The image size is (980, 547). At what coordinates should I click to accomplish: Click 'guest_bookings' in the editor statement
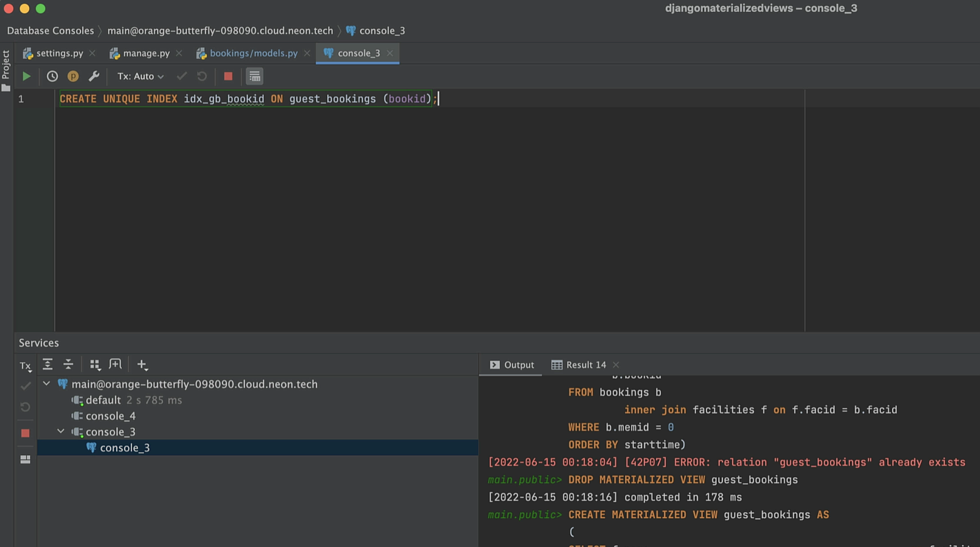332,99
